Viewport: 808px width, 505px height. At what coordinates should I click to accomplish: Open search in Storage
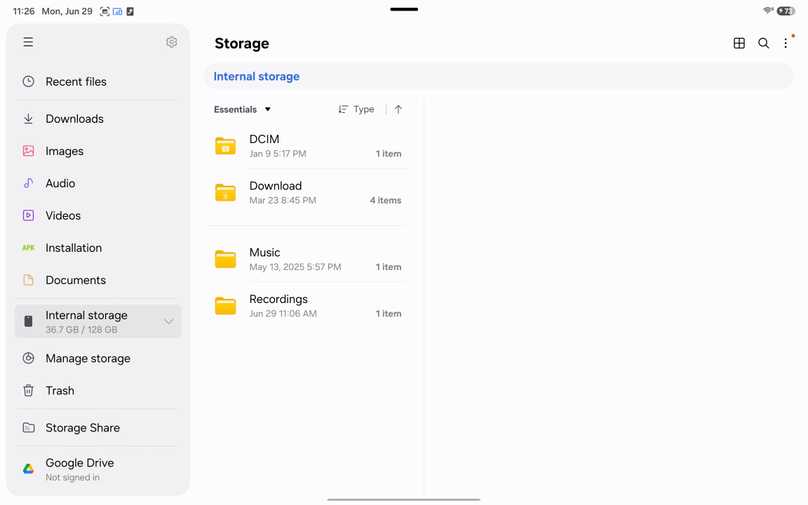click(763, 43)
